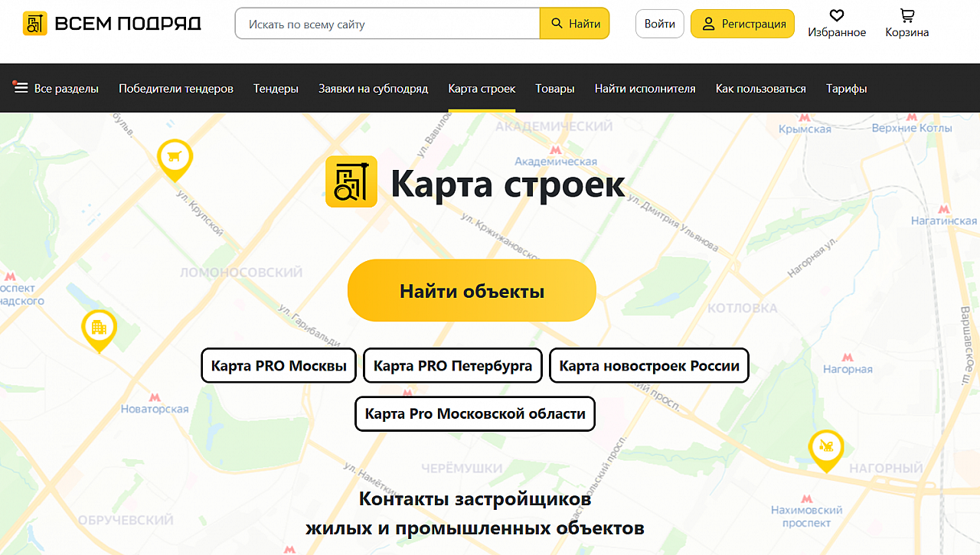Screen dimensions: 980x555
Task: Open Избранное heart icon
Action: pos(837,16)
